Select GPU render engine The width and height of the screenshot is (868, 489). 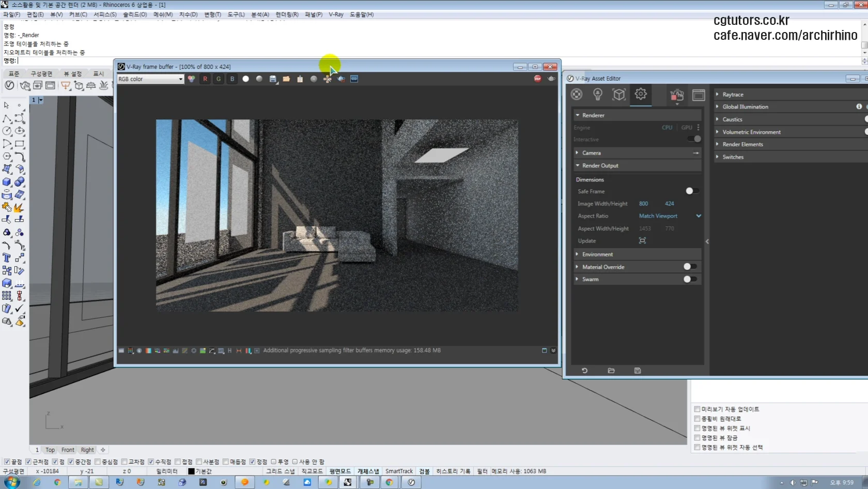pos(686,128)
